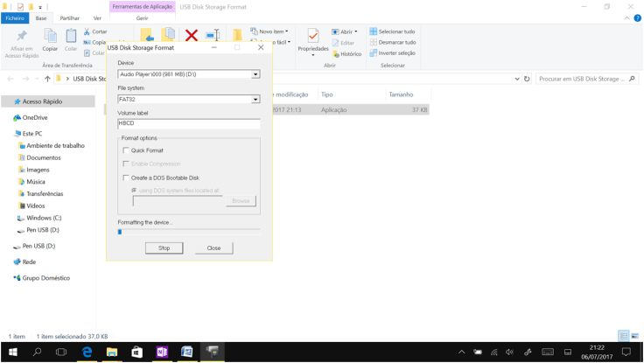Check Create a DOS Bootable Disk

126,178
